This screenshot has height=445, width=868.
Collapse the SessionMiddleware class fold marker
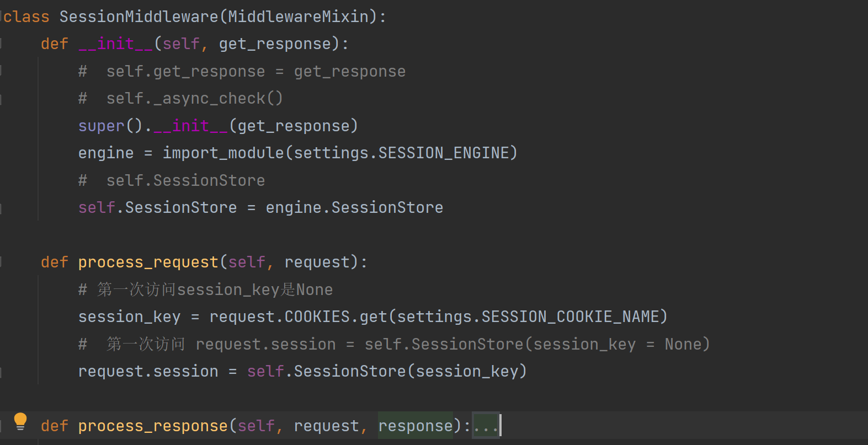[2, 17]
